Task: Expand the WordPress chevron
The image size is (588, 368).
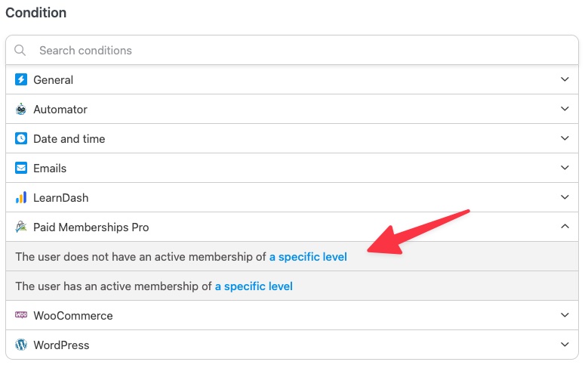Action: [x=565, y=345]
